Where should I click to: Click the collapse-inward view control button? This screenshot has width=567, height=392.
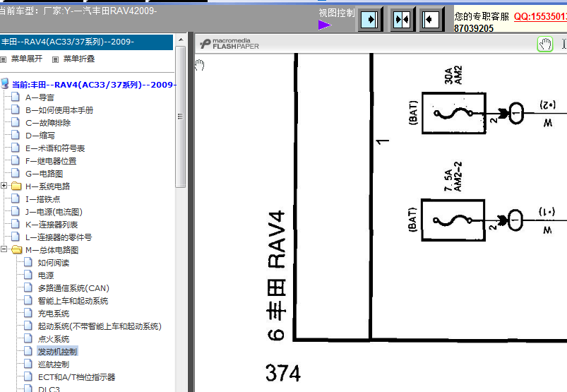click(402, 19)
